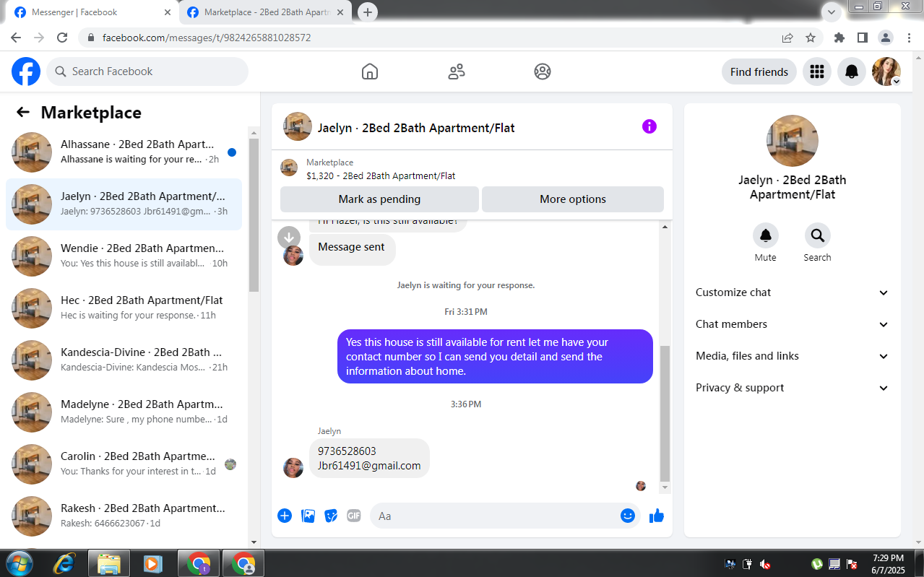The image size is (924, 577).
Task: Open the Groups icon in top navigation
Action: coord(543,71)
